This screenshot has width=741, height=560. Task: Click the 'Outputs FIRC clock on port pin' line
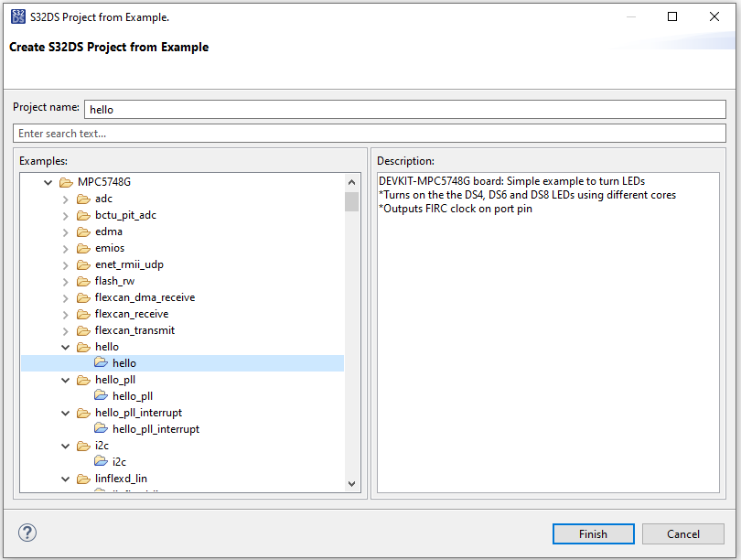(x=456, y=209)
